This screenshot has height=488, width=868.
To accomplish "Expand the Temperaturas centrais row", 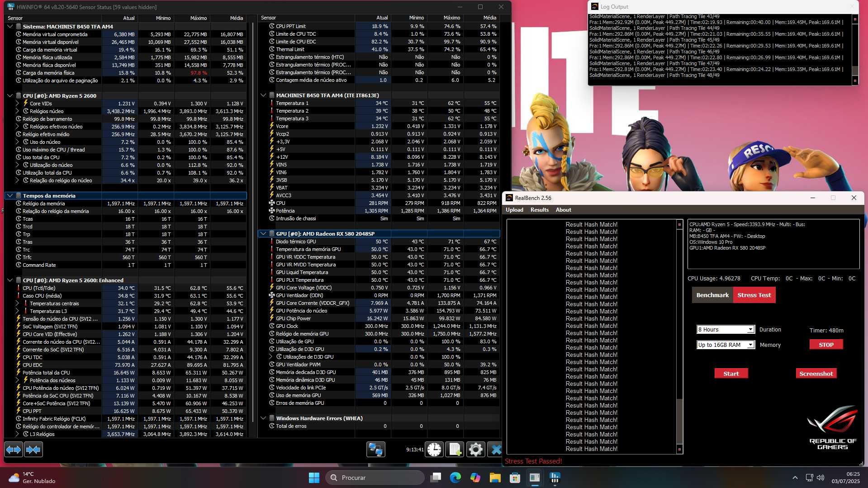I will click(17, 303).
